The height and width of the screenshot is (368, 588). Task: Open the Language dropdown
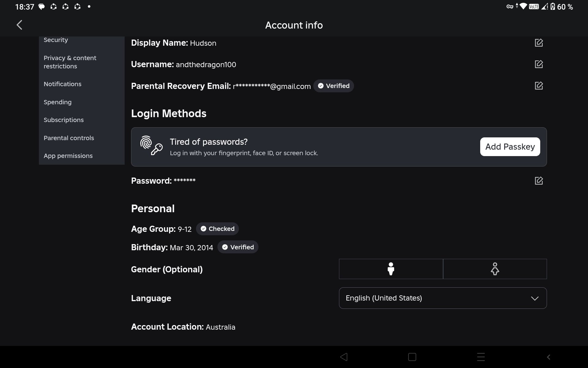tap(443, 298)
